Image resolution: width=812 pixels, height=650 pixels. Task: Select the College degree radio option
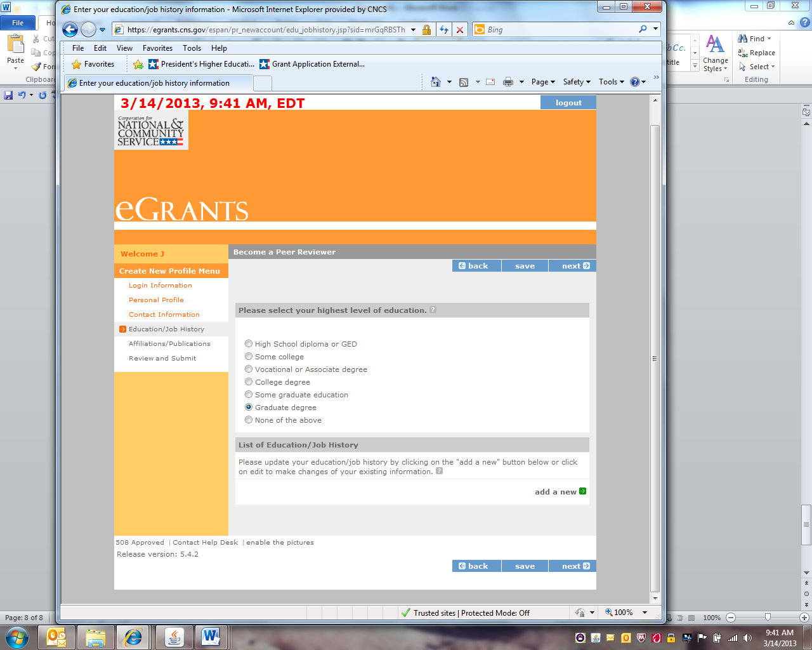coord(249,381)
